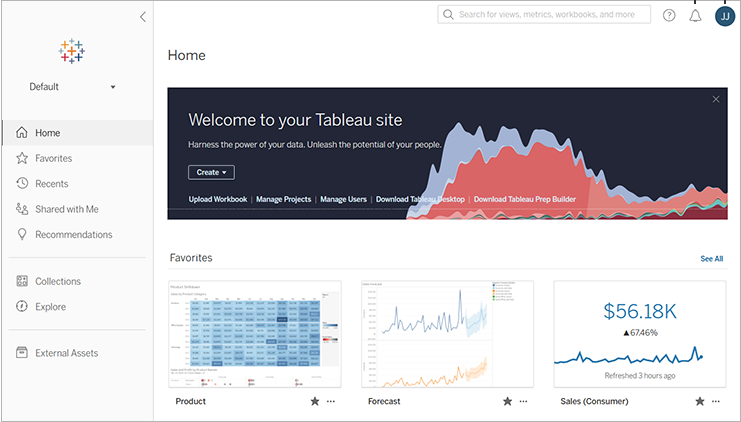741x422 pixels.
Task: Open the Default site dropdown
Action: click(72, 87)
